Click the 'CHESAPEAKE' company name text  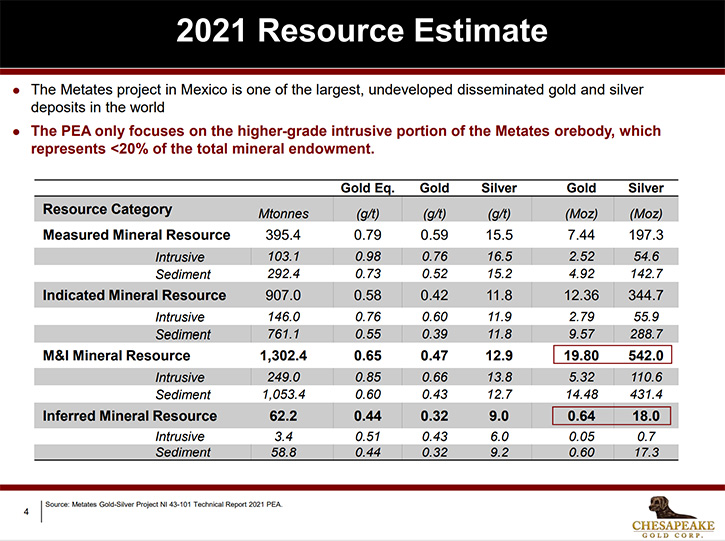point(673,526)
